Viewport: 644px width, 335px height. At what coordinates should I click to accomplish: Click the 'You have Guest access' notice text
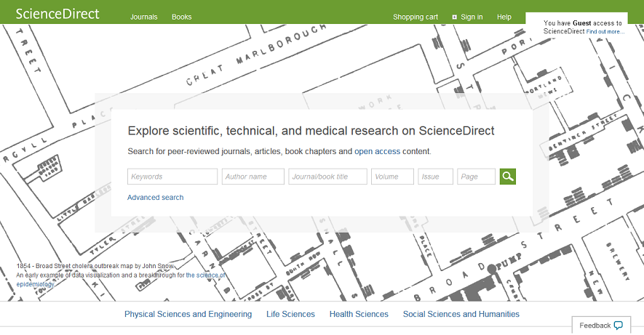[x=583, y=27]
